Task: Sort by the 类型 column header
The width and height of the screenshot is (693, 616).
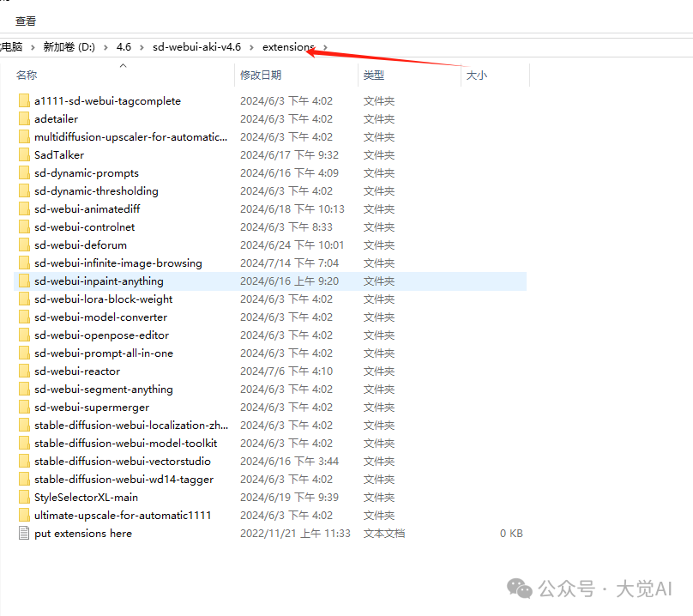Action: 373,75
